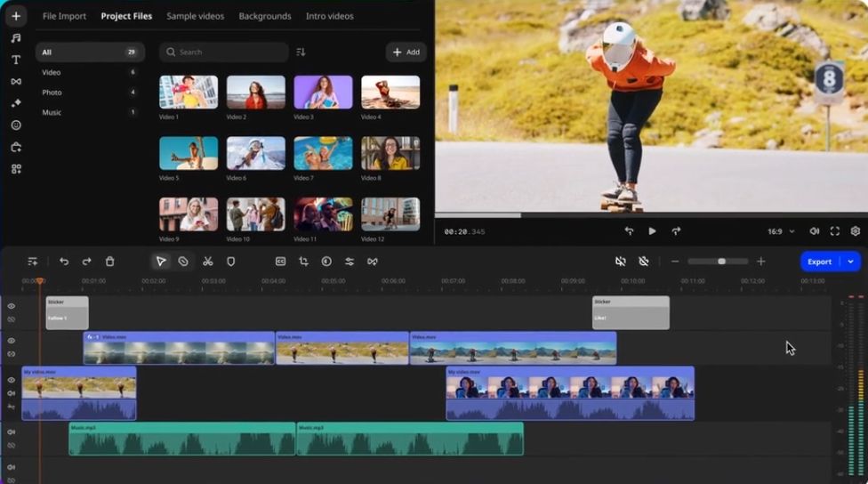Screen dimensions: 868x484
Task: Mute the Music.mp3 audio track
Action: pyautogui.click(x=12, y=432)
